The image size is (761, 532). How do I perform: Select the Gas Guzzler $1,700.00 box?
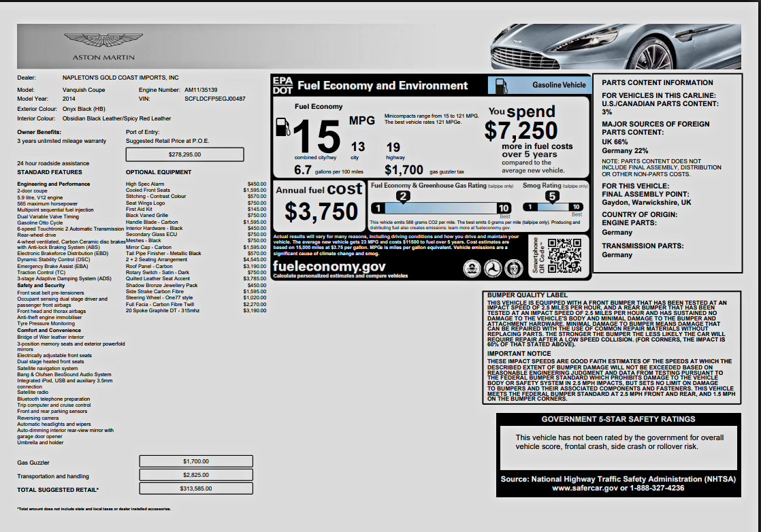(196, 461)
